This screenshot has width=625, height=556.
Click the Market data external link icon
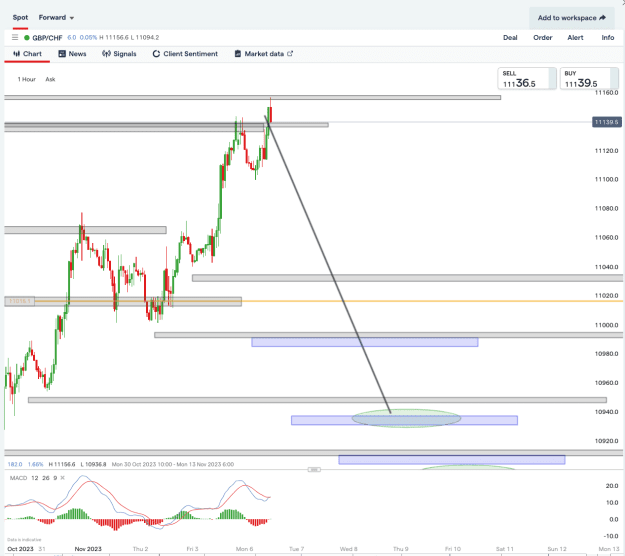(290, 53)
